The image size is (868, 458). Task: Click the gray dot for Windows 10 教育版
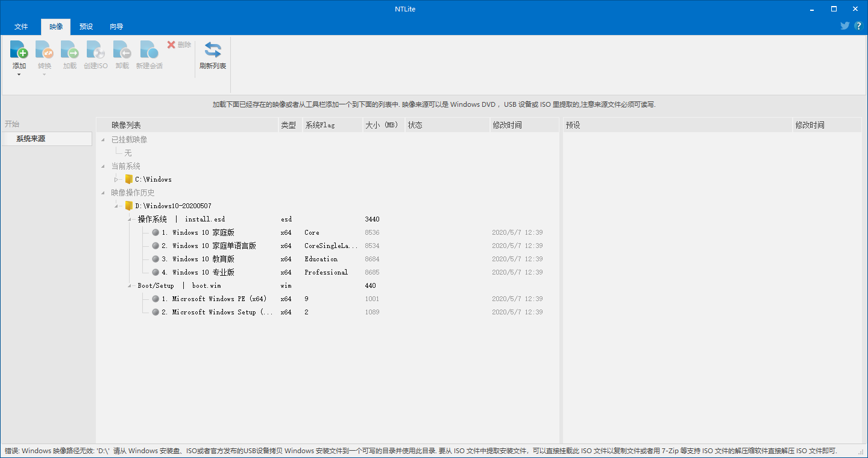pos(156,259)
